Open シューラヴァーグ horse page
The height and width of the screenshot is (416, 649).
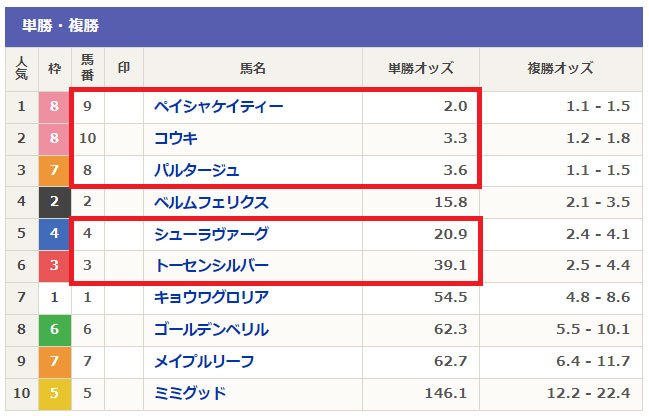click(x=212, y=234)
